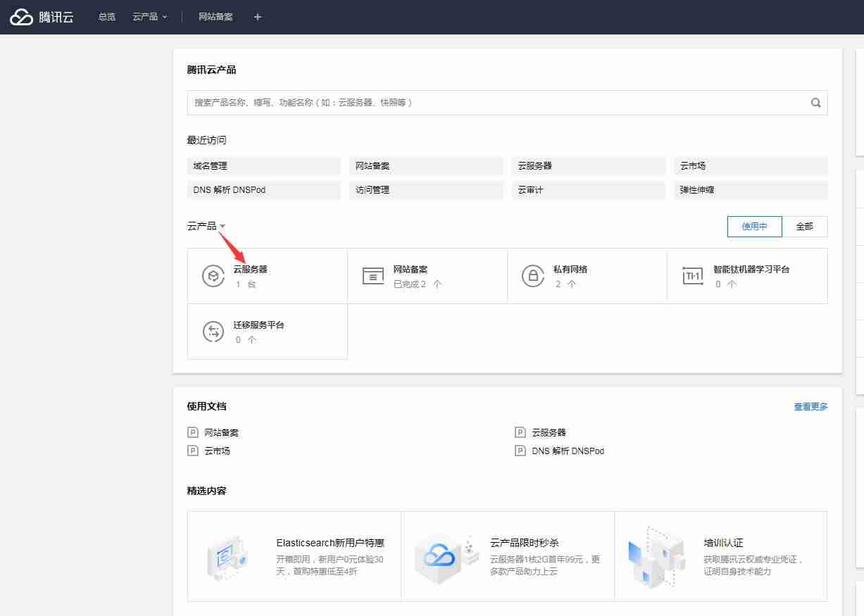Collapse 云产品 section arrow
Screen dimensions: 864x616
tap(223, 227)
